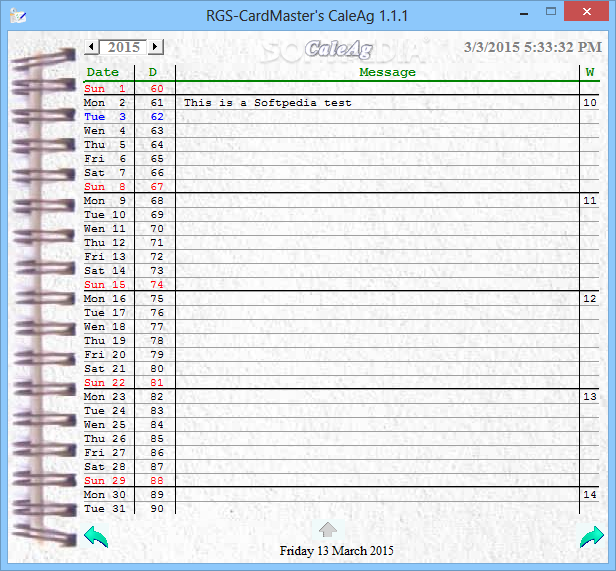This screenshot has width=616, height=571.
Task: Select the Sat 7 date entry
Action: coord(104,173)
